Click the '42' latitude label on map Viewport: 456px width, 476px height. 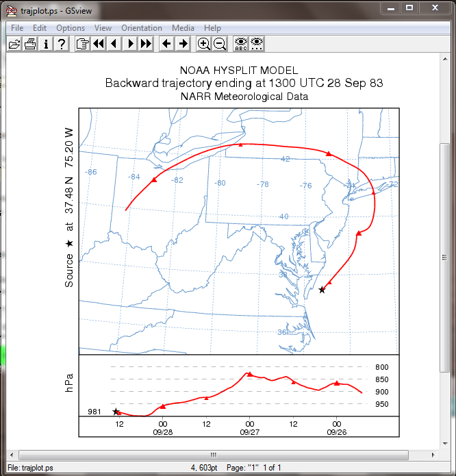click(x=286, y=159)
